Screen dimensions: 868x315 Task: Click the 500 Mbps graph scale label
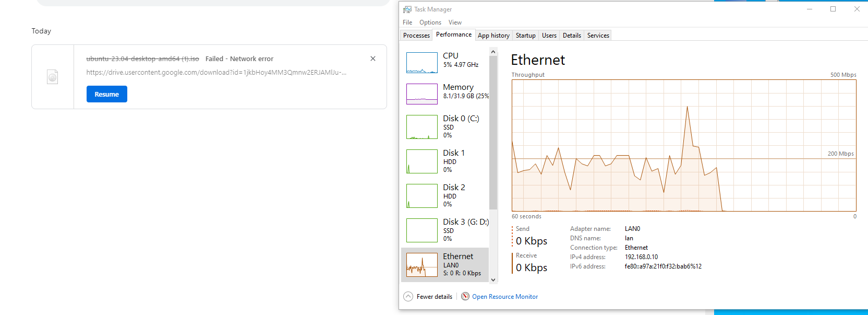pos(843,75)
